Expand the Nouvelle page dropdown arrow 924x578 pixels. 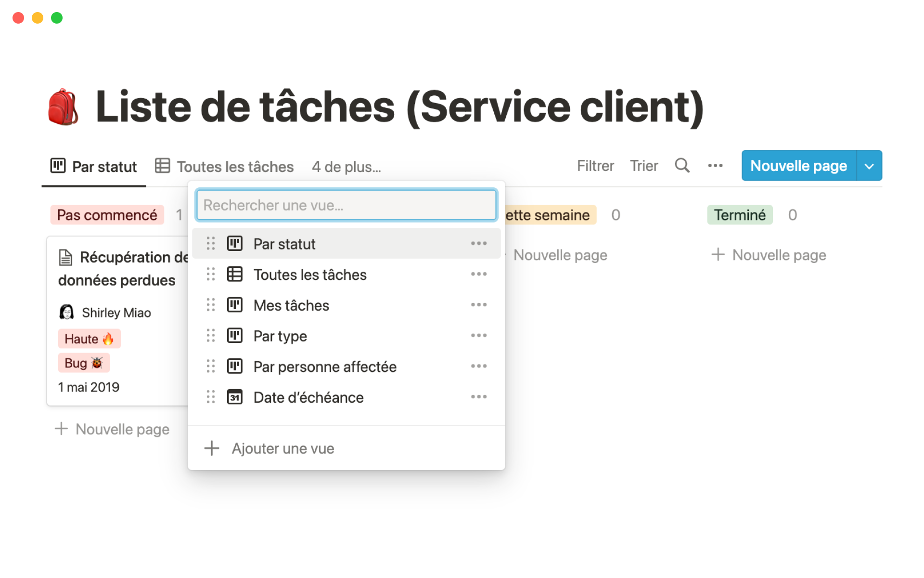(869, 166)
